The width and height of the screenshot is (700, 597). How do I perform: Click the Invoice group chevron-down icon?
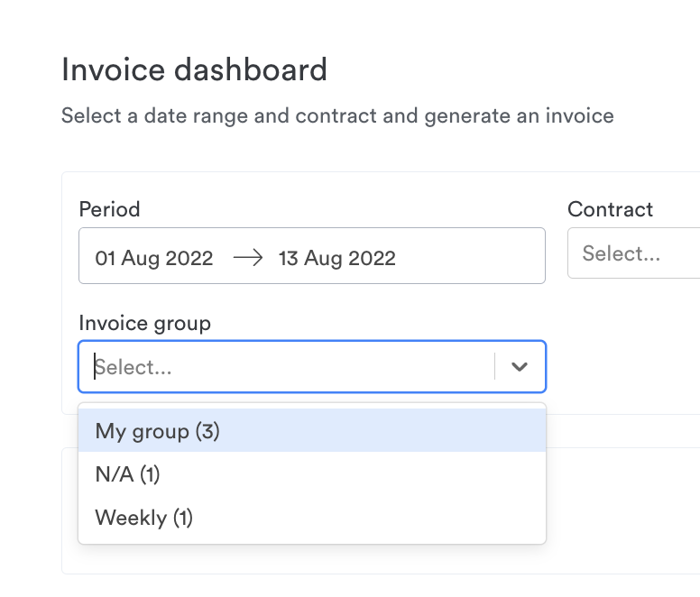(520, 367)
